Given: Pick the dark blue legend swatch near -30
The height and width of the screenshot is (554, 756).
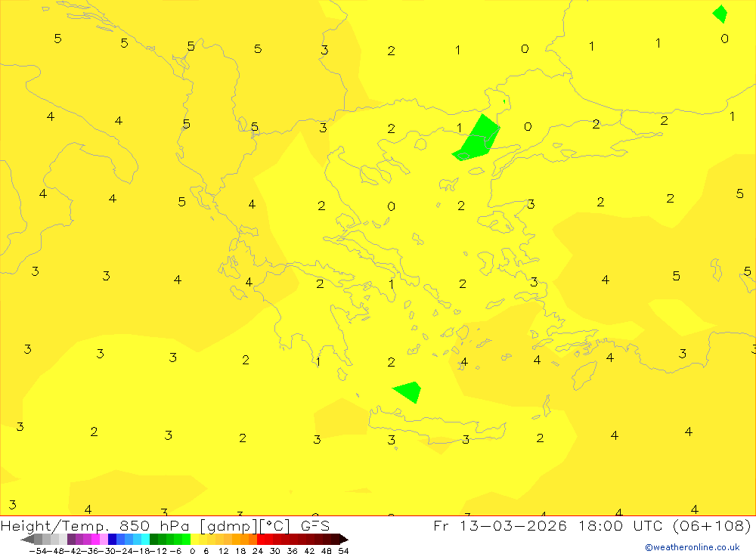Looking at the screenshot, I should click(x=112, y=540).
